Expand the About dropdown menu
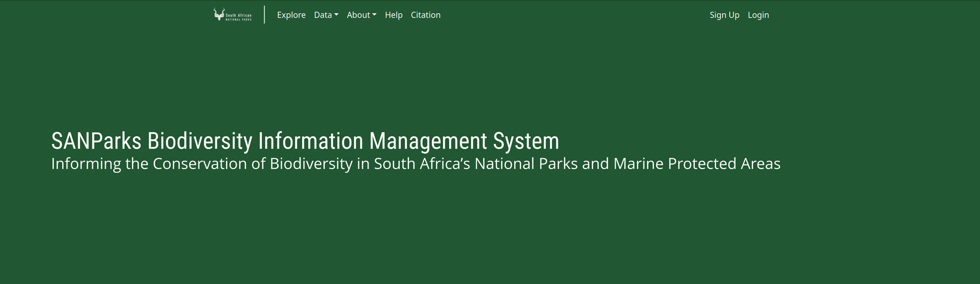Screen dimensions: 980x284 [361, 15]
